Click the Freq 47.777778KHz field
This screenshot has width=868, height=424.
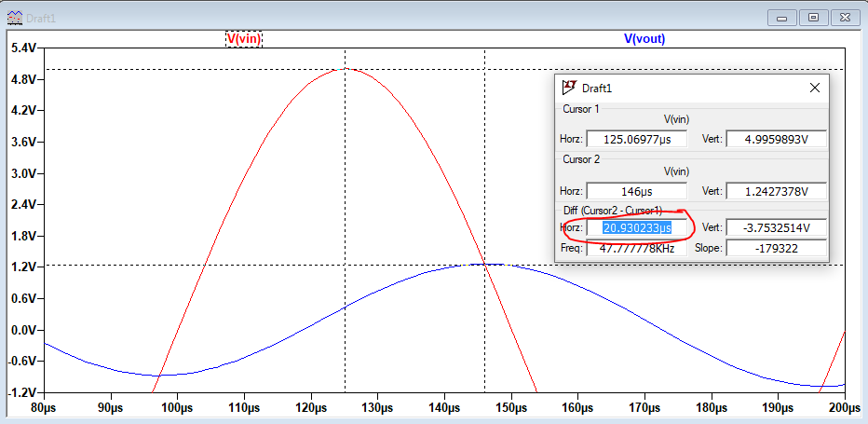tap(636, 249)
